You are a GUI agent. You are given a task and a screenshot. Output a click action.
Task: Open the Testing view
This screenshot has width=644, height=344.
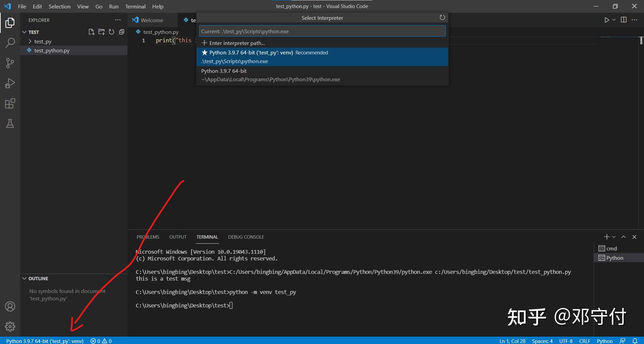10,124
